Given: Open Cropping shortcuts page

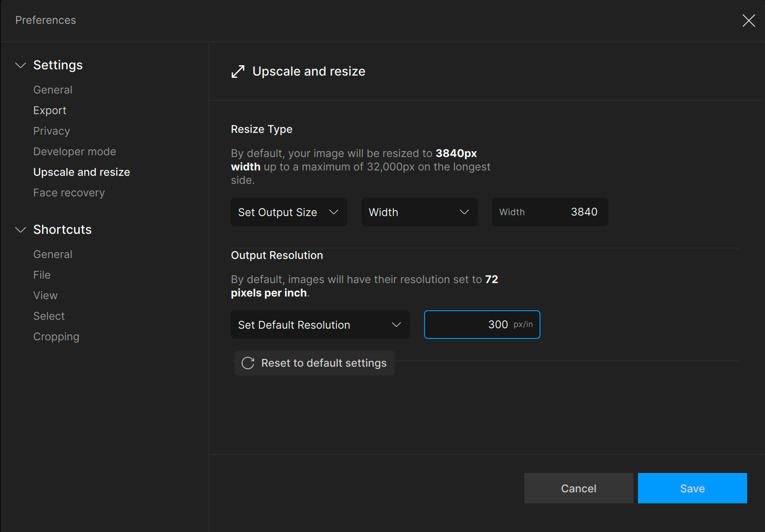Looking at the screenshot, I should tap(56, 337).
